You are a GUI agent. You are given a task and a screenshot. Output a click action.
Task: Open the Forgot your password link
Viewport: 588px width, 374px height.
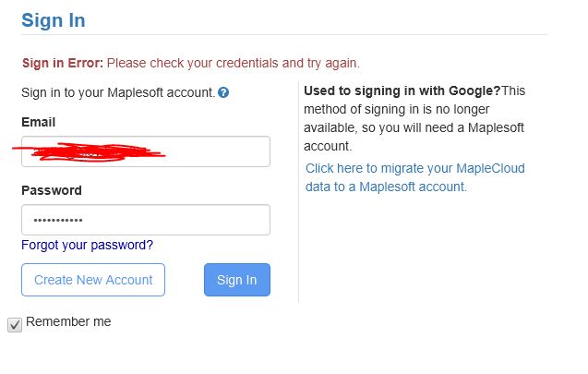click(87, 245)
